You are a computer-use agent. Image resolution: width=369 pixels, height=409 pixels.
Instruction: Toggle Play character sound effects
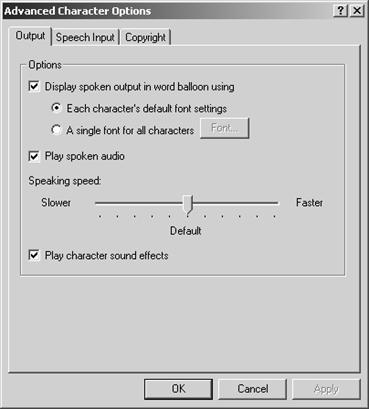[34, 255]
